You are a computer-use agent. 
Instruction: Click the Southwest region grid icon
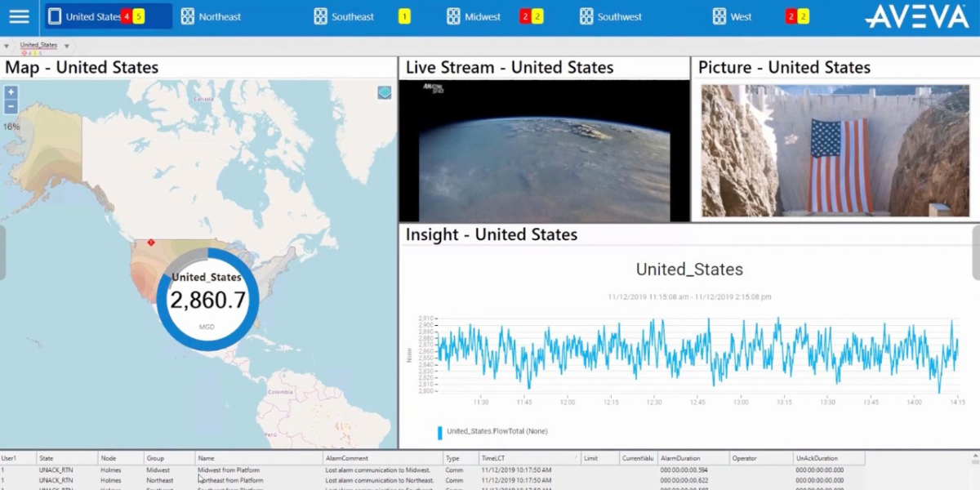586,16
